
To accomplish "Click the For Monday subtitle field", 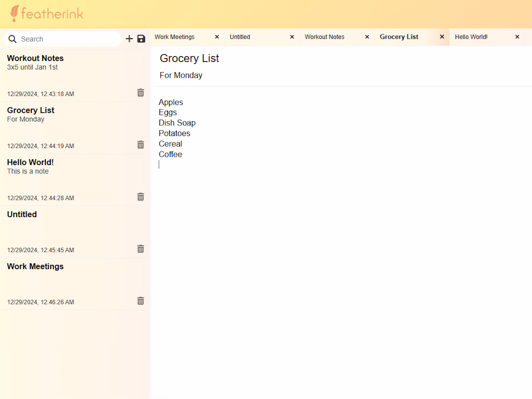I will pos(181,75).
